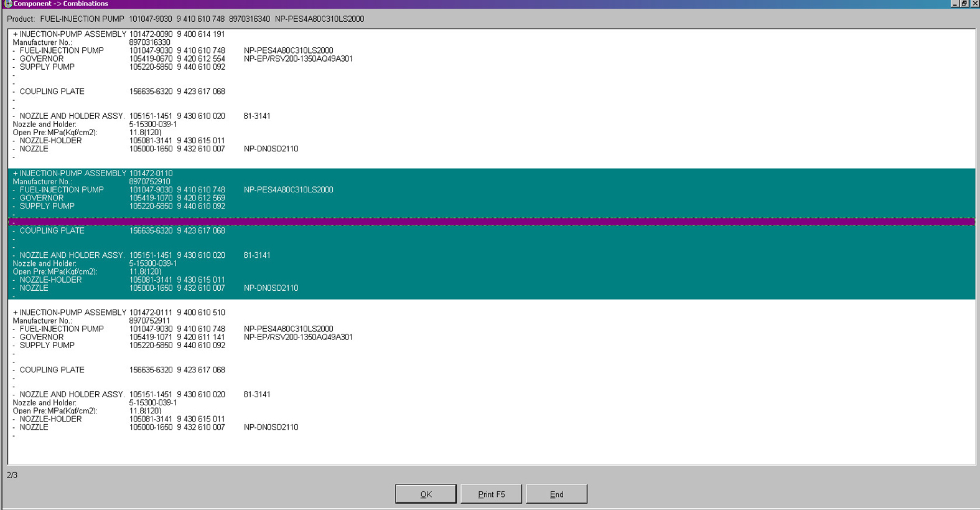Minimize the Component Combinations window

tap(954, 4)
